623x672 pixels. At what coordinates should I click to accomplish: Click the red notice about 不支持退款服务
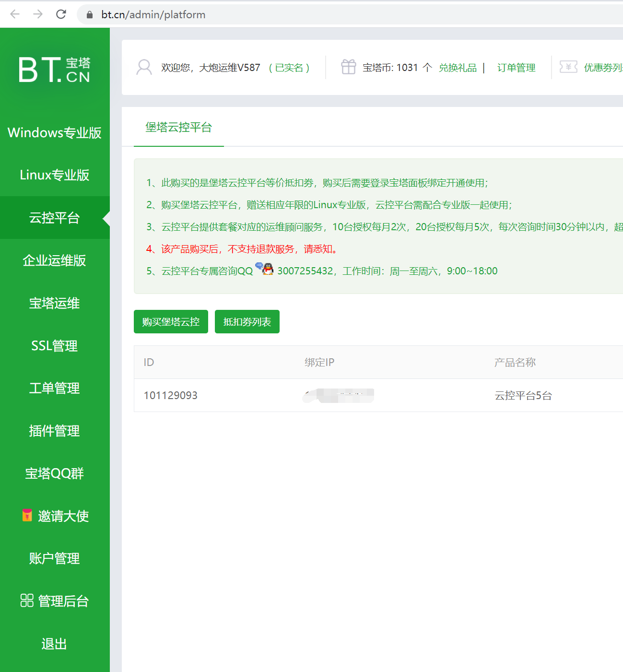pyautogui.click(x=243, y=249)
